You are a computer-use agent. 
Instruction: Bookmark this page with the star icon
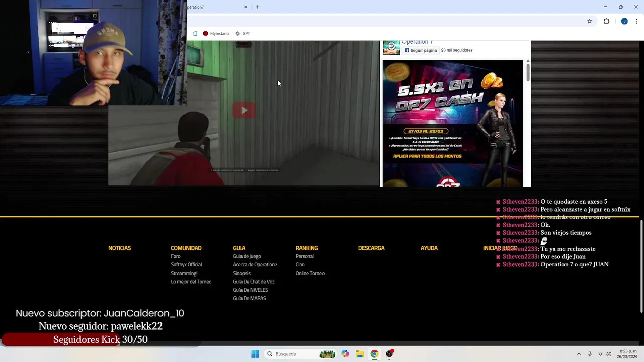click(x=590, y=21)
